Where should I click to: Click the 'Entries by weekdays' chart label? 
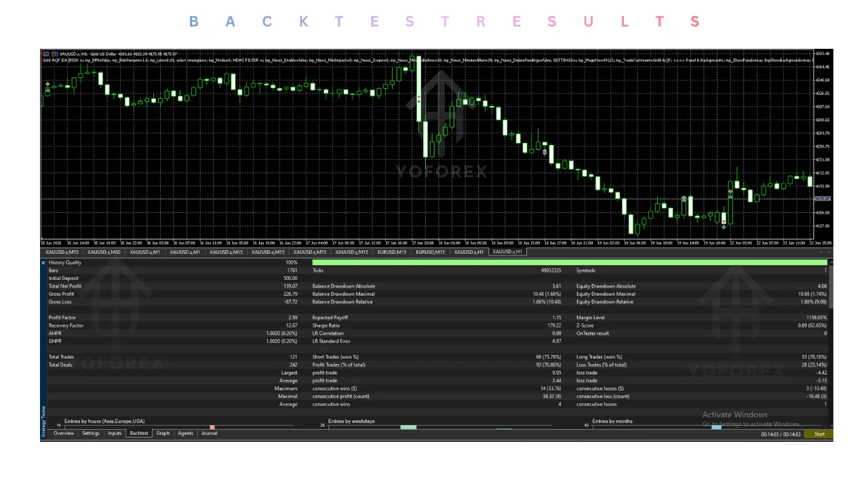coord(351,421)
